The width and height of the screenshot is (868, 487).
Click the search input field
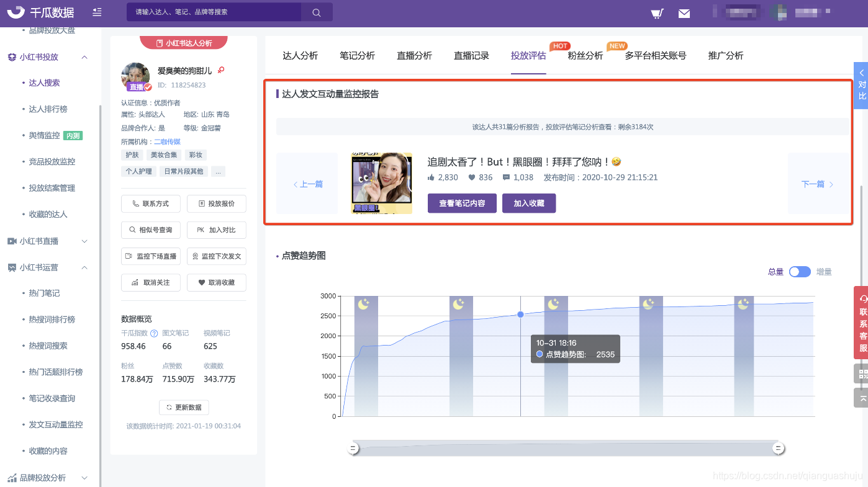point(214,12)
